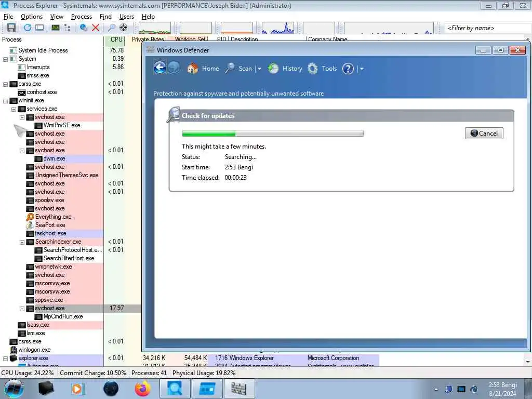Cancel the update check
Image resolution: width=532 pixels, height=399 pixels.
coord(484,134)
